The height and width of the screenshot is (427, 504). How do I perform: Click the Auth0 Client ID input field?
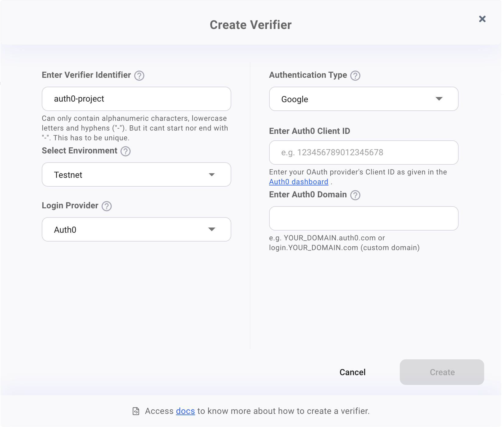point(364,152)
